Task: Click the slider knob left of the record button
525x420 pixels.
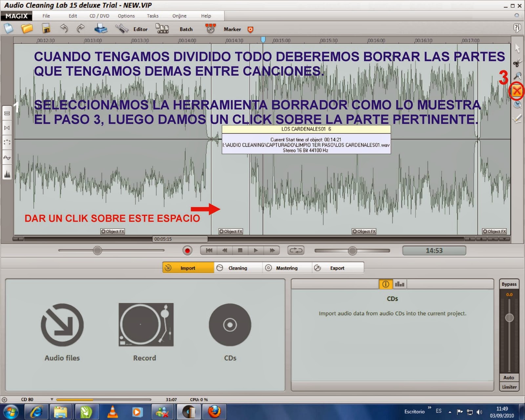Action: pyautogui.click(x=97, y=251)
